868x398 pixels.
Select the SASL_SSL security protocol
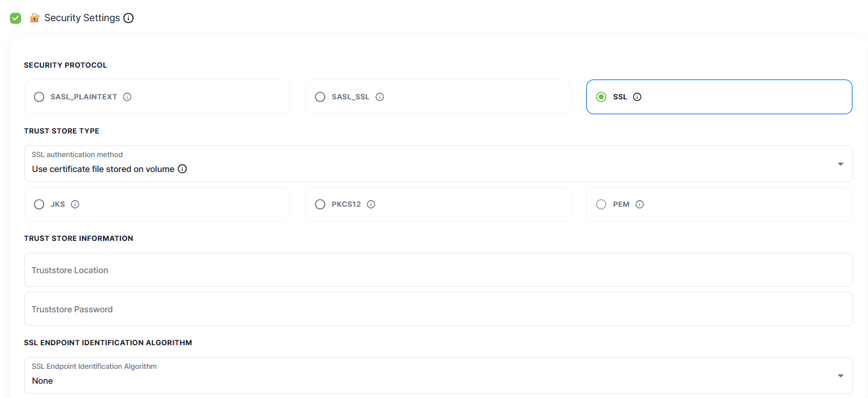320,97
